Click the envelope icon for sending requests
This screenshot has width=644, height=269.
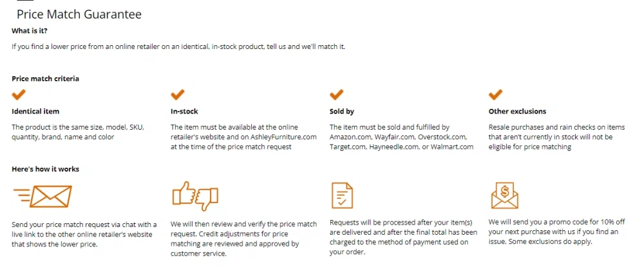[x=43, y=196]
